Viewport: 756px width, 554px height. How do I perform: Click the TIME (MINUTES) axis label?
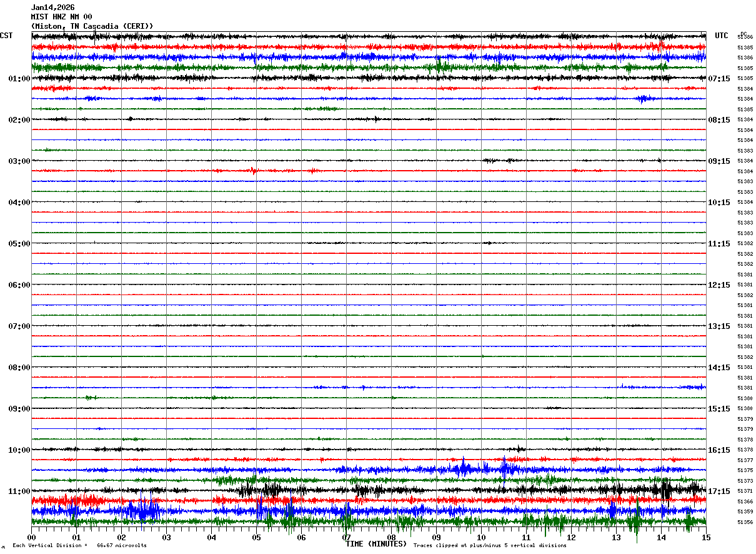pos(376,544)
